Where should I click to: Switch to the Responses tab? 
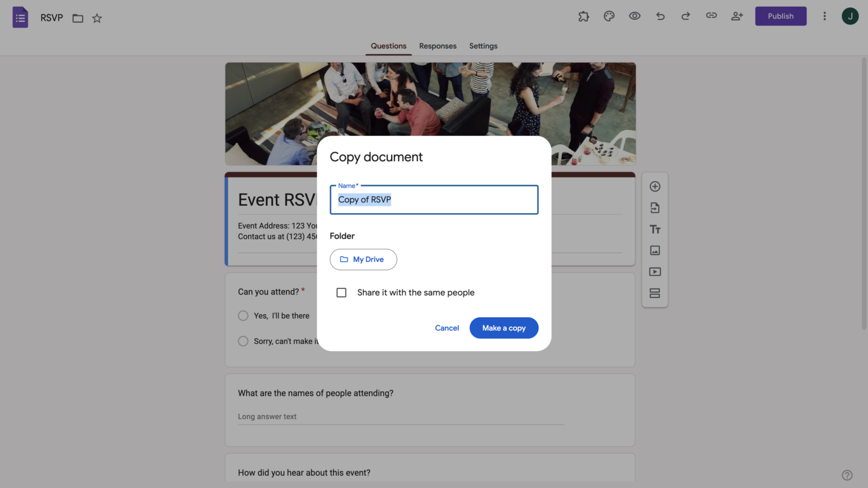click(x=437, y=46)
